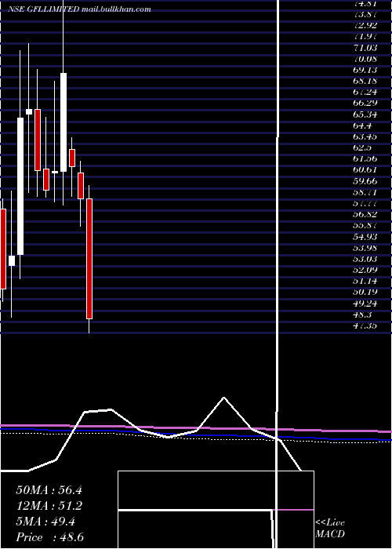Click the 47.35 price axis label
392x549 pixels.
click(x=365, y=325)
